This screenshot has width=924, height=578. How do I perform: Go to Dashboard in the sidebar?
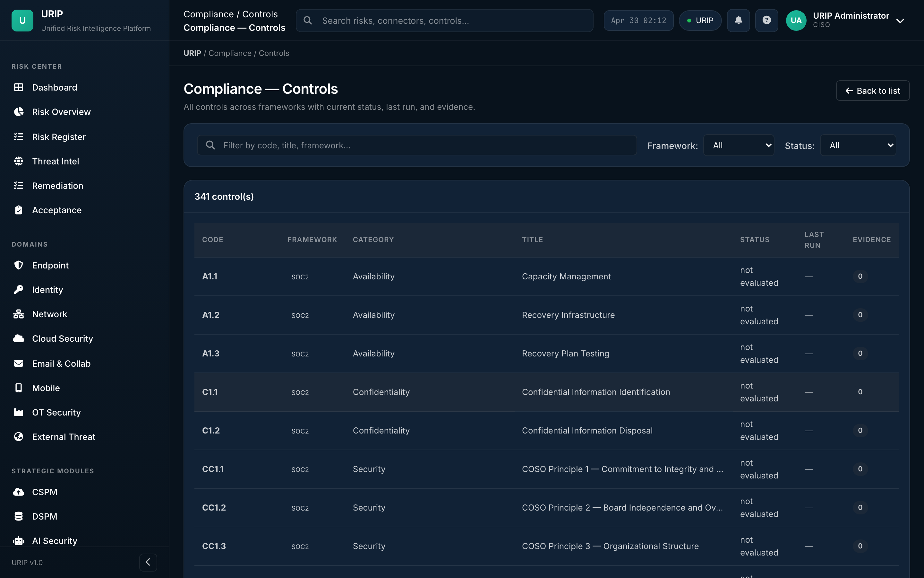click(x=54, y=87)
